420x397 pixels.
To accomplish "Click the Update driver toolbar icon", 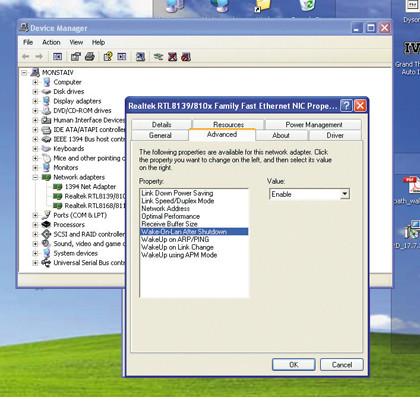I will pyautogui.click(x=158, y=57).
